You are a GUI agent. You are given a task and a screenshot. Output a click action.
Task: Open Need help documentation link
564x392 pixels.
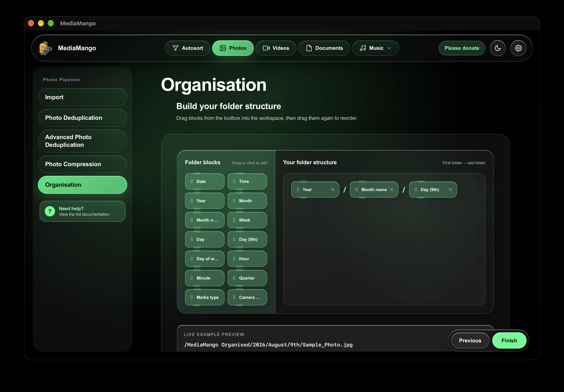pyautogui.click(x=82, y=211)
